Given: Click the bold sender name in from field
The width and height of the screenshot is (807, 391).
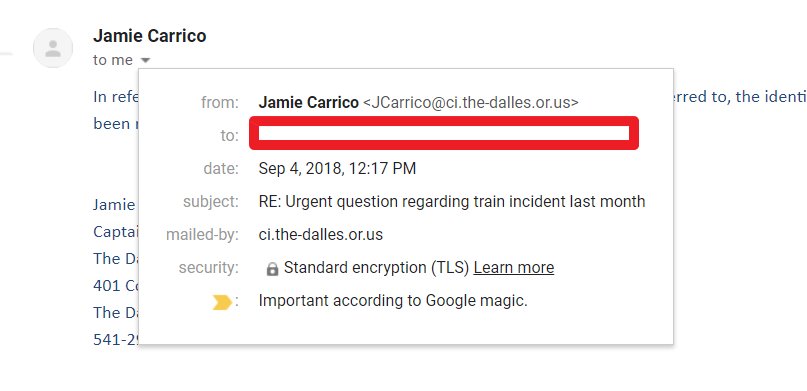Looking at the screenshot, I should click(x=308, y=102).
